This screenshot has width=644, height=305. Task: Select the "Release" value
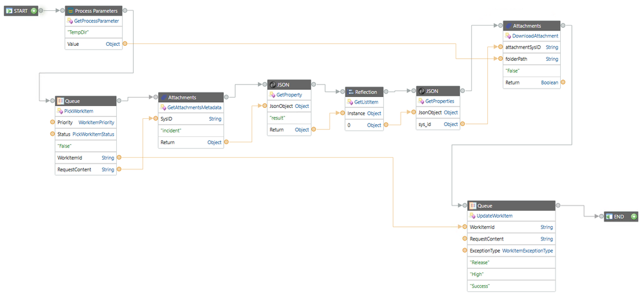coord(481,262)
